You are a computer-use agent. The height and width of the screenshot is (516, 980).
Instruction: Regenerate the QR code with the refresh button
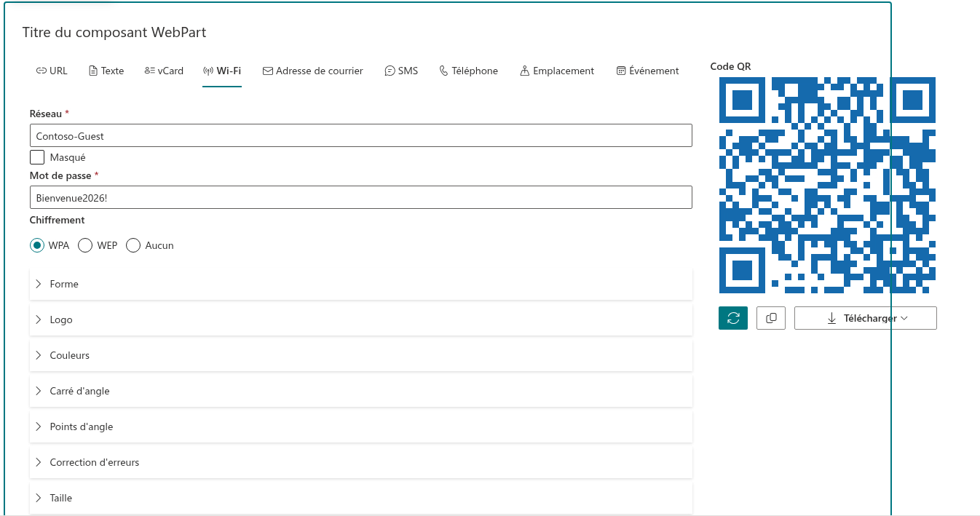click(733, 318)
